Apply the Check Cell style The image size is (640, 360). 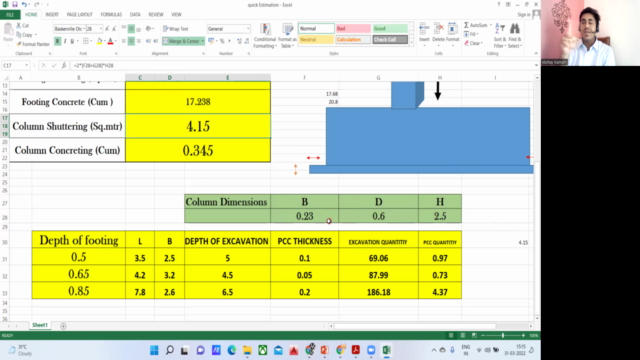[390, 40]
